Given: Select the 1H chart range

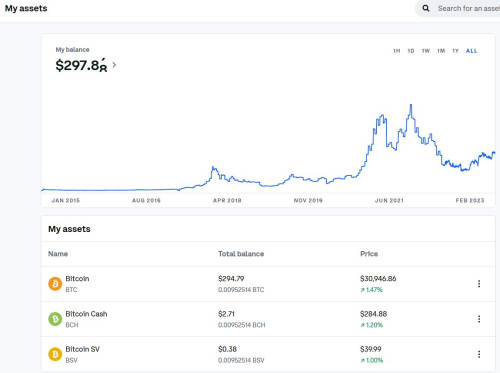Looking at the screenshot, I should click(396, 51).
